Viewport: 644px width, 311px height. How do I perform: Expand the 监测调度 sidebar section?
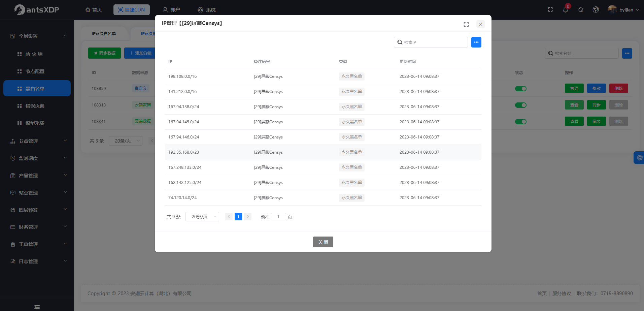click(37, 158)
